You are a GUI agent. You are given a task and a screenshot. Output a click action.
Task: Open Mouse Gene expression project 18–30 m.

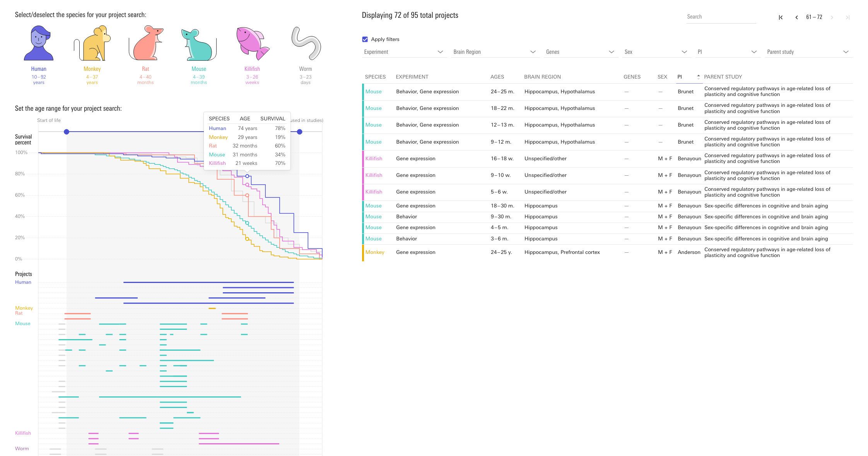pyautogui.click(x=607, y=206)
